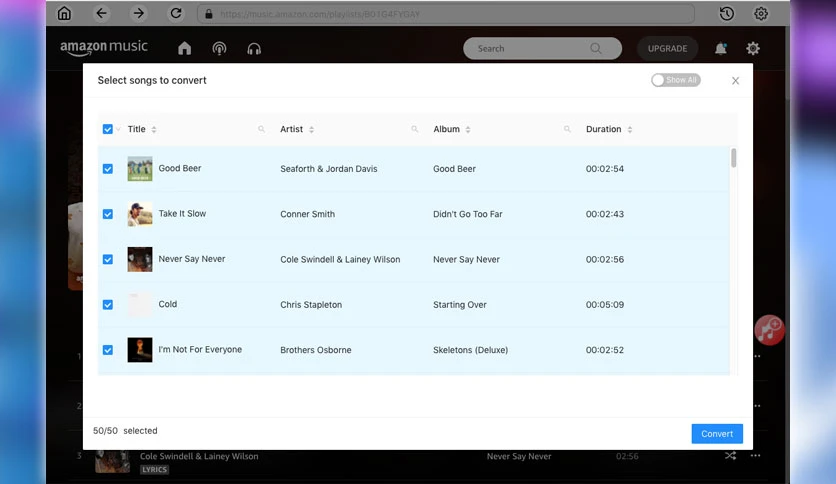Viewport: 836px width, 484px height.
Task: Filter by Title search icon
Action: (261, 129)
